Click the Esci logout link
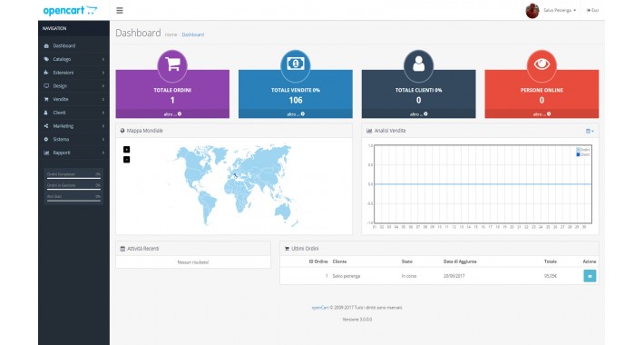This screenshot has height=345, width=644. (592, 10)
